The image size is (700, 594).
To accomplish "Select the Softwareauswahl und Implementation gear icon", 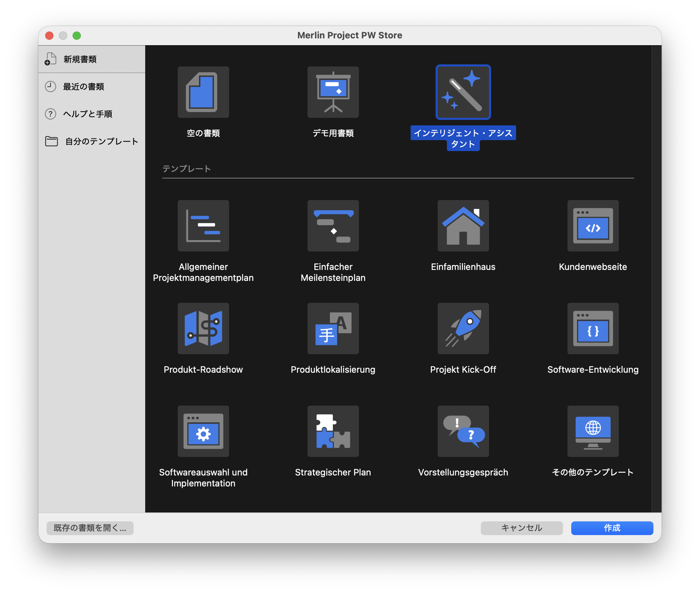I will click(203, 431).
